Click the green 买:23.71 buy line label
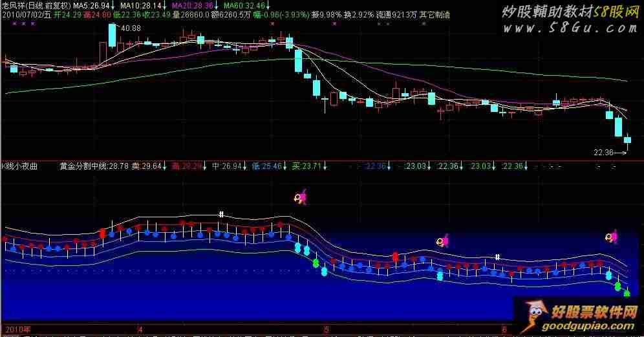This screenshot has width=644, height=337. coord(306,166)
